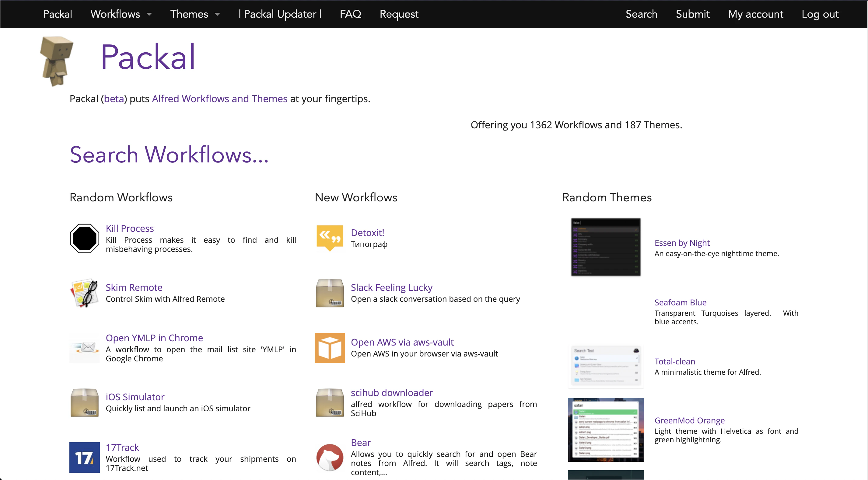Image resolution: width=868 pixels, height=480 pixels.
Task: Follow Alfred Workflows and Themes link
Action: coord(220,99)
